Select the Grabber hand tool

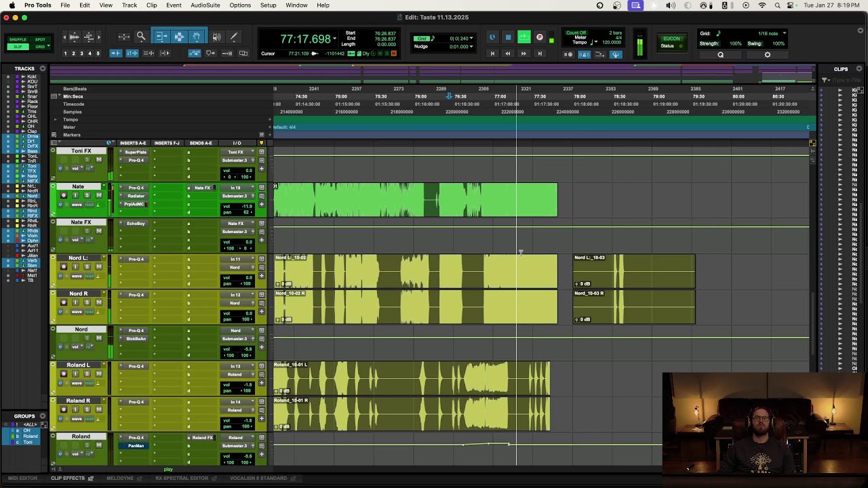click(196, 37)
